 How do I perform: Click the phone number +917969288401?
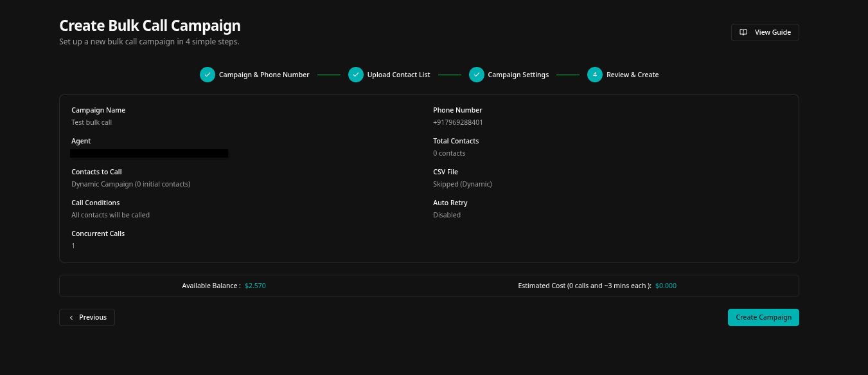[457, 122]
